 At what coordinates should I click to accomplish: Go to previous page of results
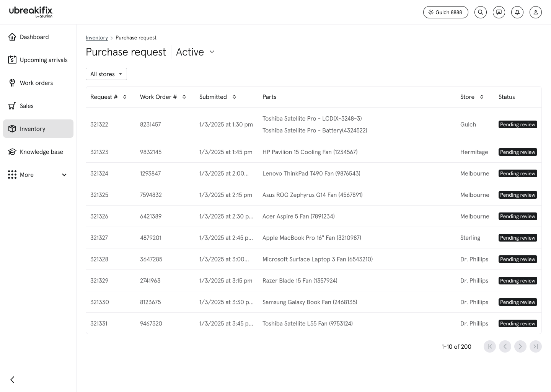(505, 346)
